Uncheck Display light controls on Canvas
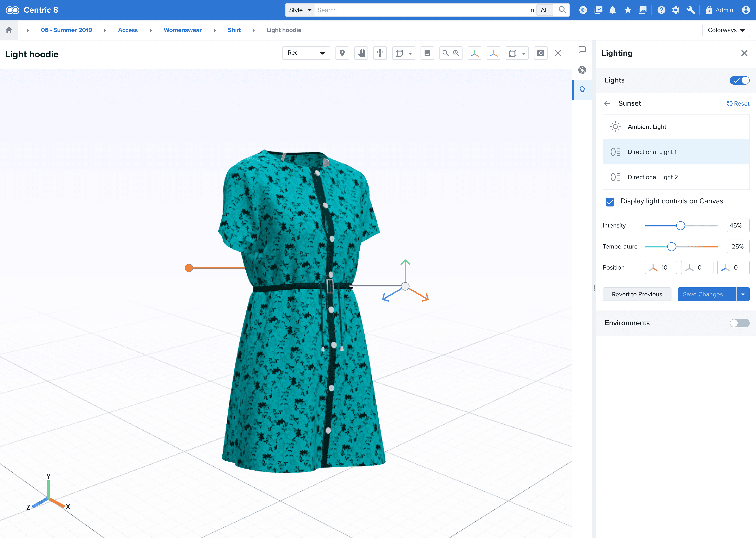Image resolution: width=756 pixels, height=538 pixels. pos(610,202)
